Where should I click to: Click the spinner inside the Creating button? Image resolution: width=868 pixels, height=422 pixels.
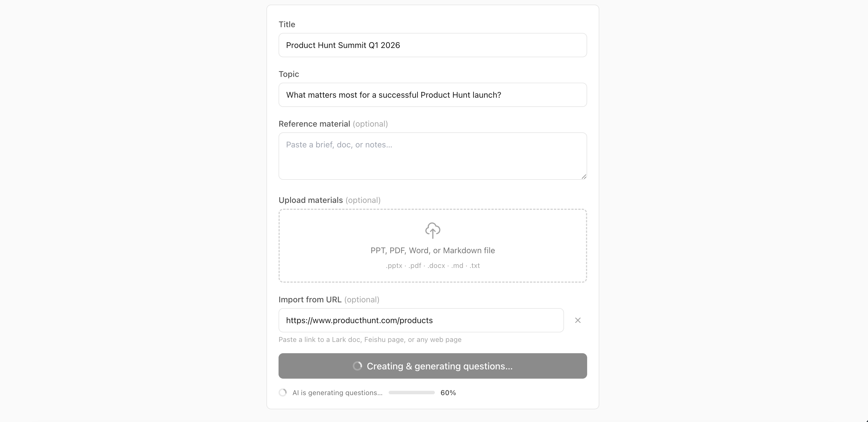point(357,366)
